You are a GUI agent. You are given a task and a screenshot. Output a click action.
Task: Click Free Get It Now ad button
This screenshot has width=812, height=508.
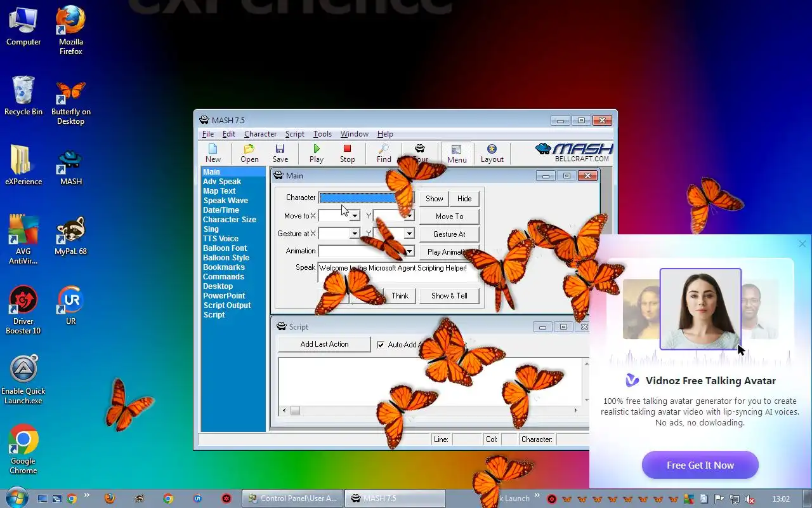pyautogui.click(x=700, y=465)
